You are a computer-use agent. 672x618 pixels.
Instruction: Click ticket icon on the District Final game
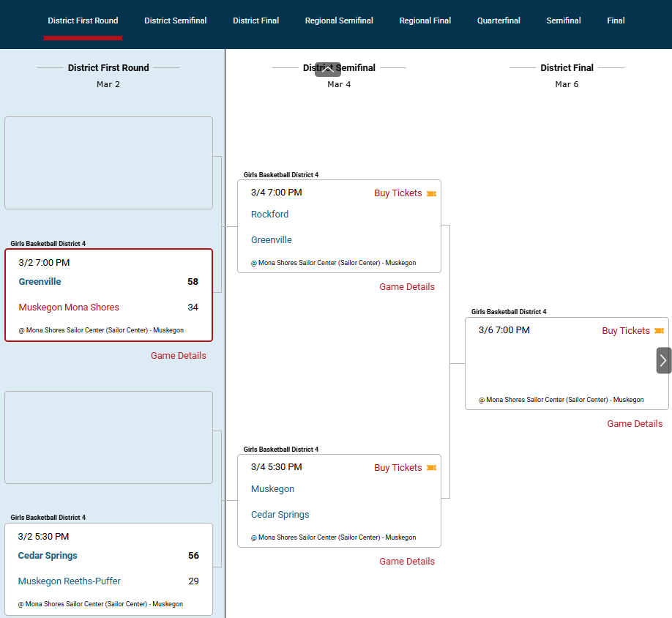tap(659, 331)
